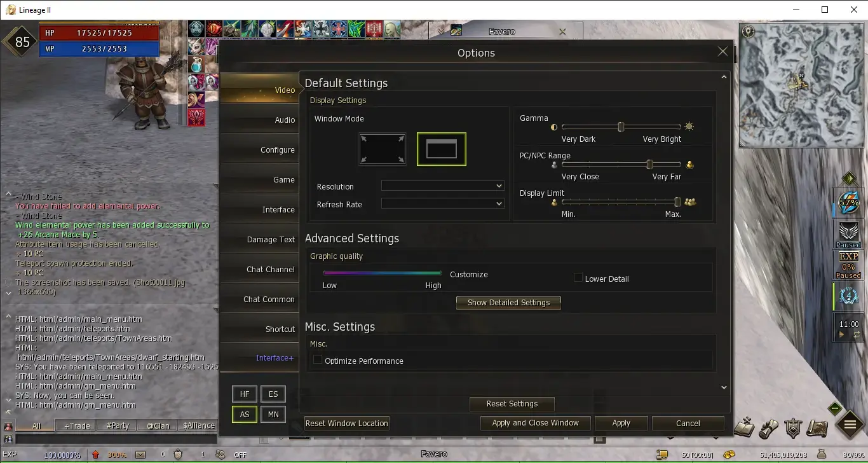Switch chat to the #Party tab
This screenshot has height=463, width=868.
coord(118,425)
